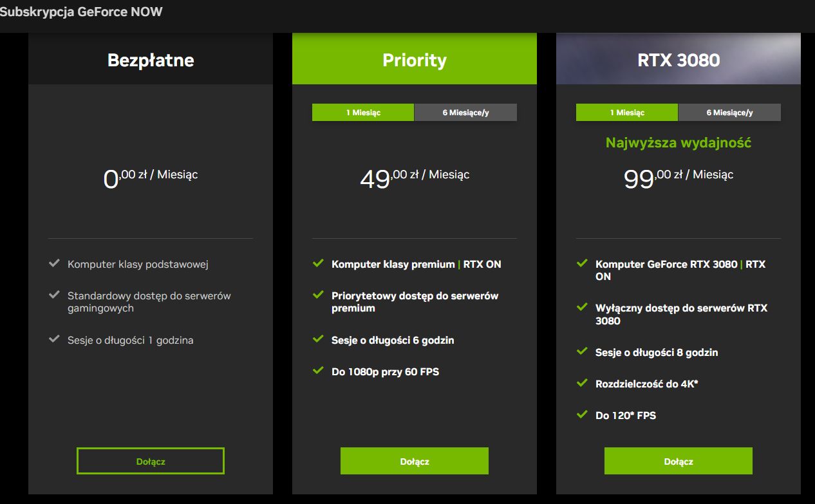Click the Priority plan green header
The height and width of the screenshot is (504, 815).
[415, 59]
